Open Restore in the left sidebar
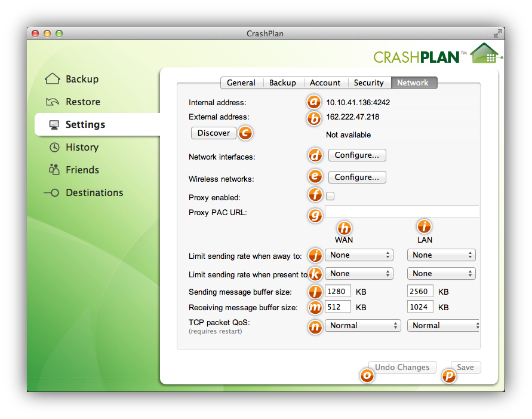 83,102
